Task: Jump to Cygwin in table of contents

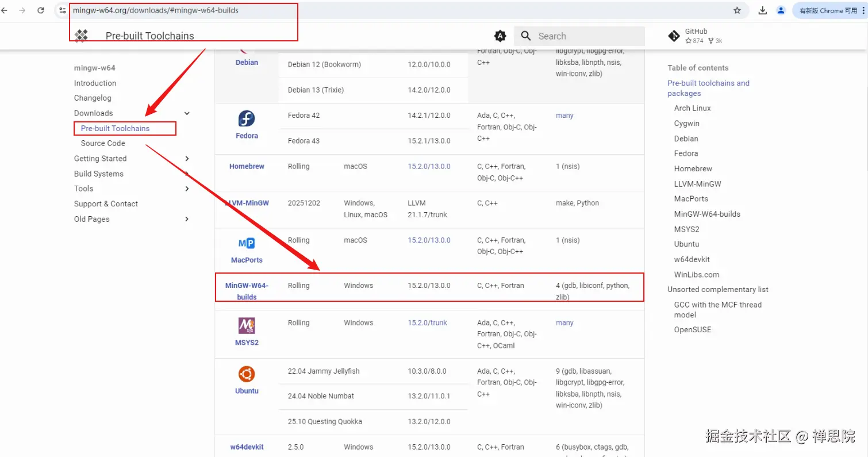Action: pyautogui.click(x=687, y=123)
